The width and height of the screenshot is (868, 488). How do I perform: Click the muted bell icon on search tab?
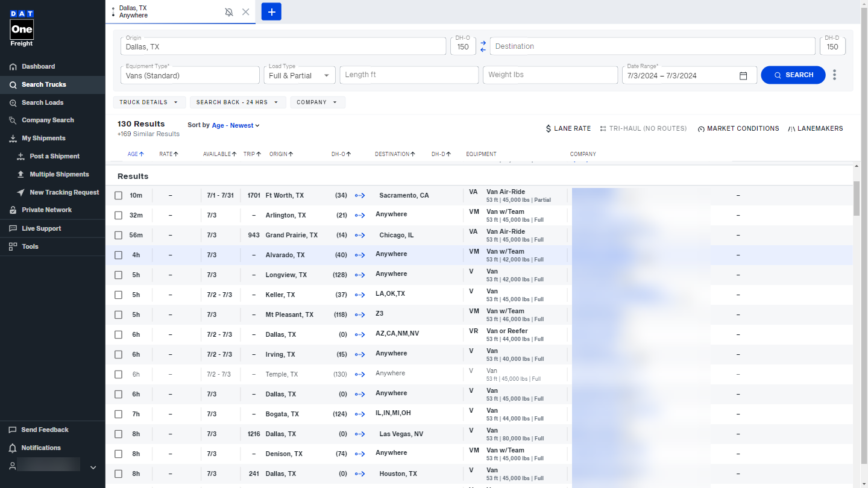[229, 12]
